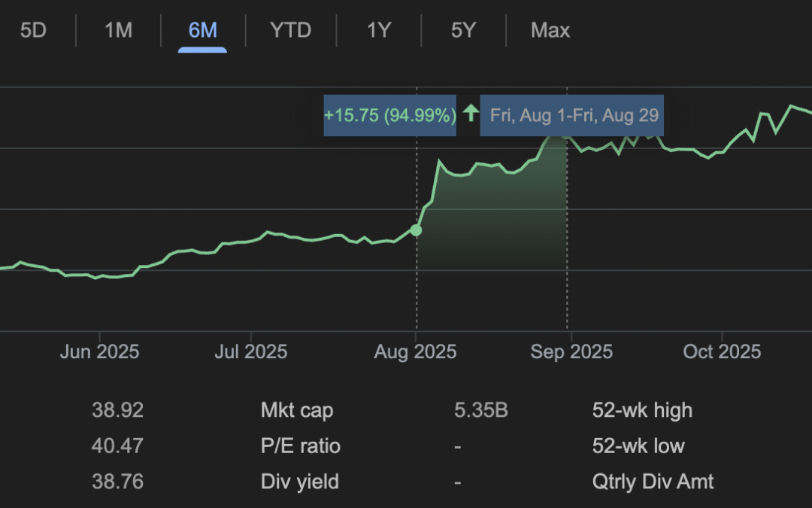Click the Div yield label

(x=299, y=482)
